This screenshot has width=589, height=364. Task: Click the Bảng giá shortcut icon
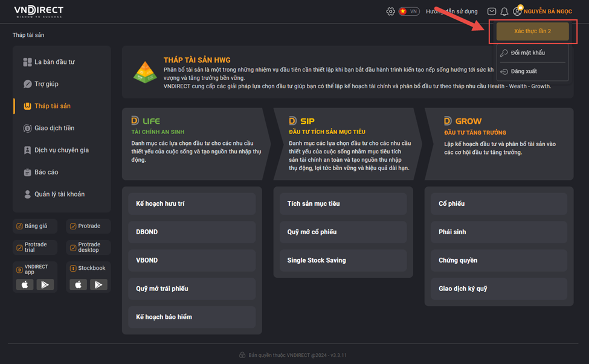pyautogui.click(x=19, y=226)
